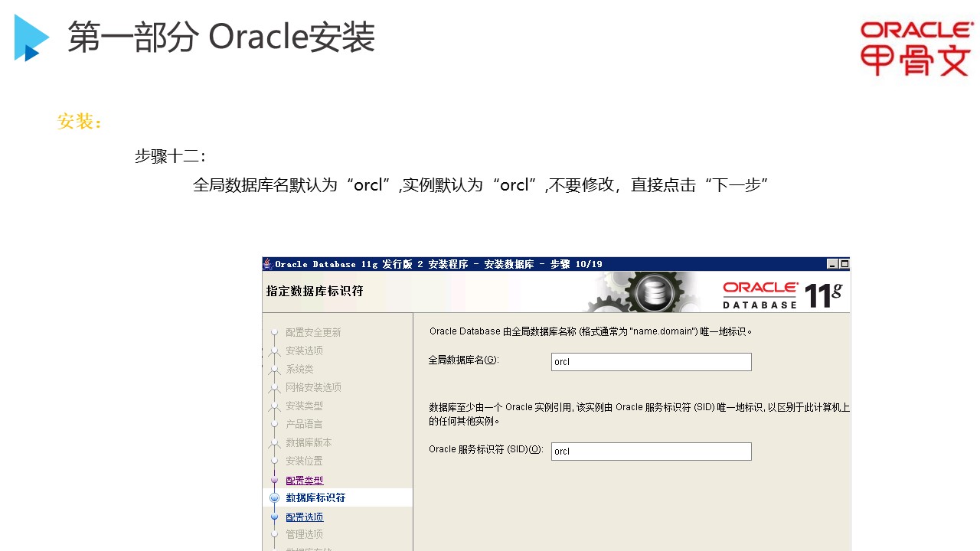Click the Oracle Database 11g banner logo
980x551 pixels.
click(782, 295)
